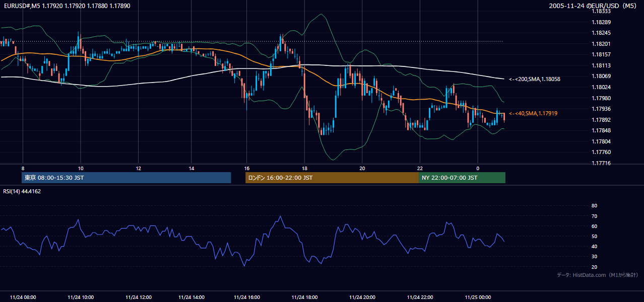
Task: Click hour label 18 under price chart
Action: click(x=304, y=168)
